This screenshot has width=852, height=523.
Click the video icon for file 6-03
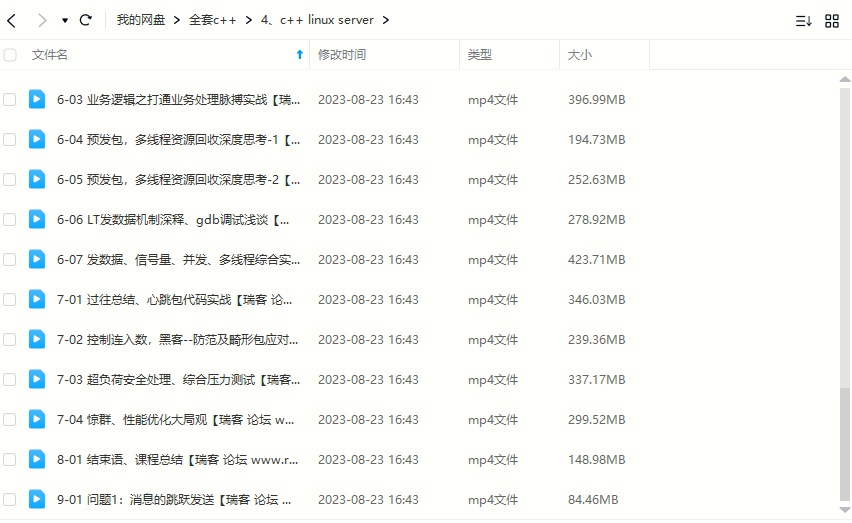click(x=37, y=99)
